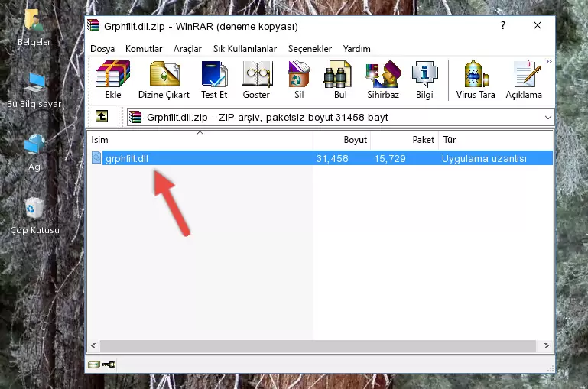Run the Test Et tool
This screenshot has width=588, height=389.
[214, 79]
